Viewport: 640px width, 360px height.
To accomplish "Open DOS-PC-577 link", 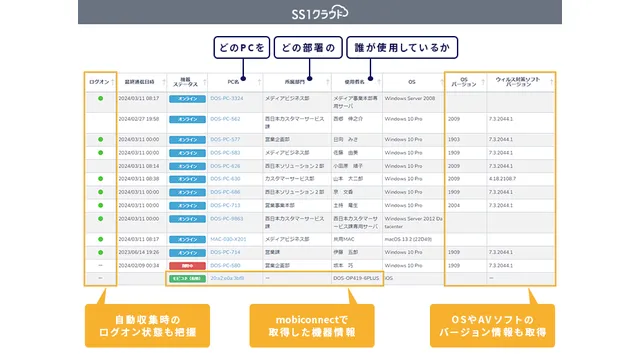I will point(225,139).
